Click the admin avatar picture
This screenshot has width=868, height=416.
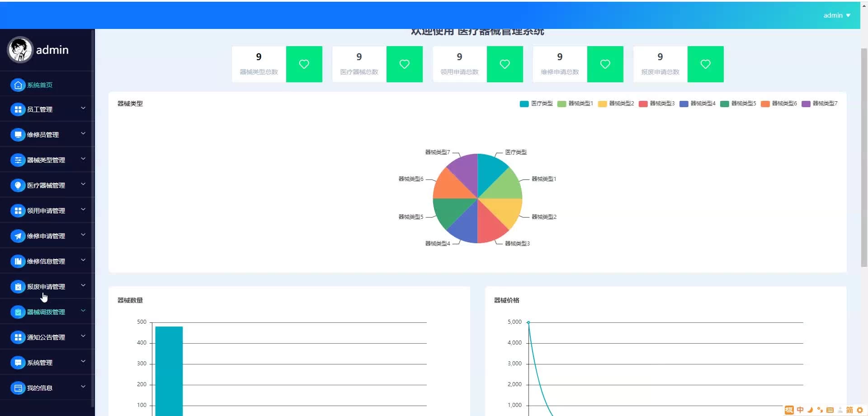pyautogui.click(x=20, y=50)
